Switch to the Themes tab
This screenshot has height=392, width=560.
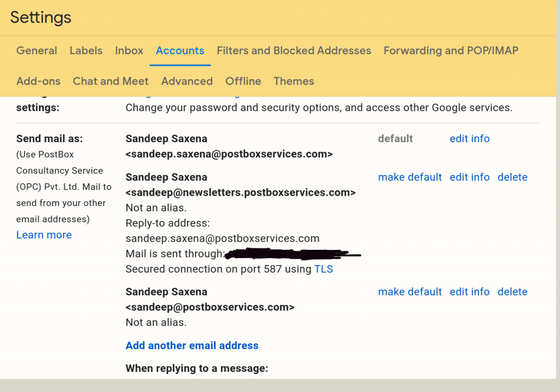point(294,81)
